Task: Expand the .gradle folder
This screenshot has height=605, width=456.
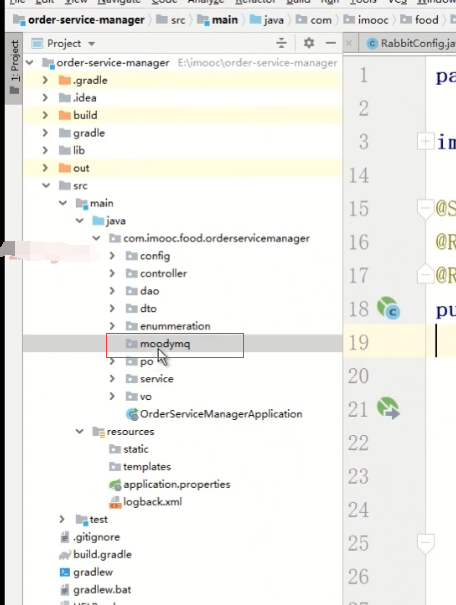Action: click(x=45, y=80)
